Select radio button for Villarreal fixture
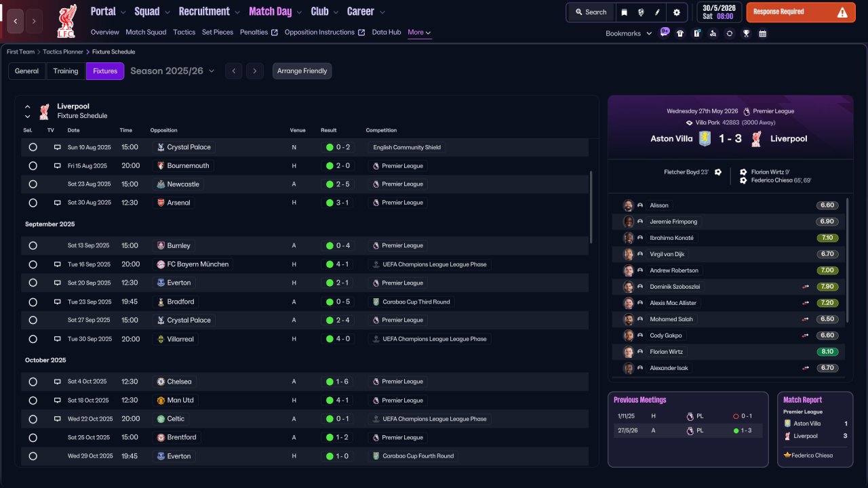The height and width of the screenshot is (488, 868). [x=33, y=339]
